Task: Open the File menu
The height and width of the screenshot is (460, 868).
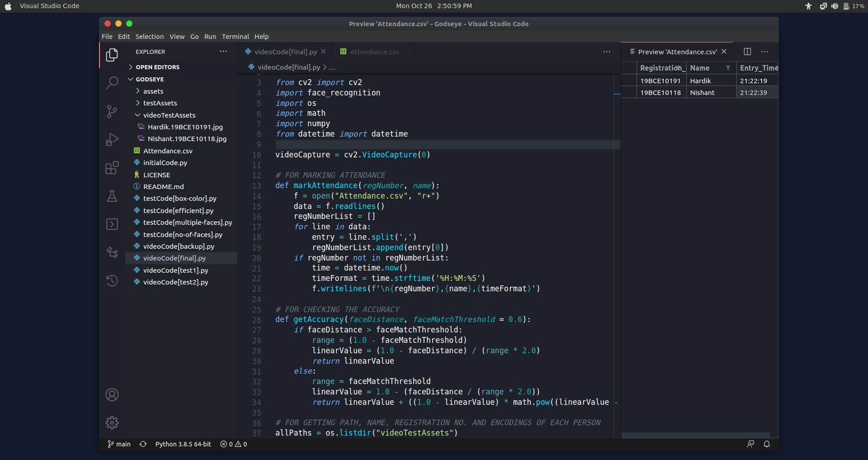Action: tap(107, 37)
